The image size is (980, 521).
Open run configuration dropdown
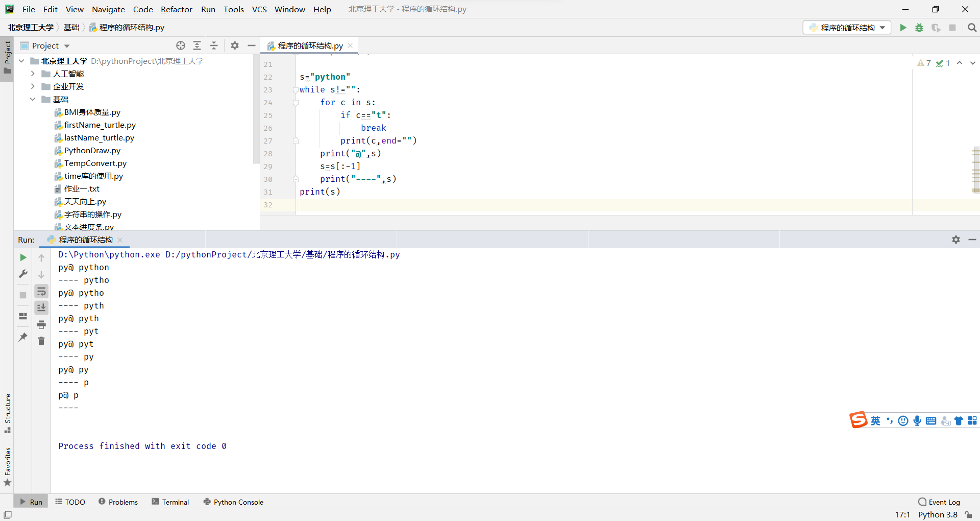pos(847,28)
